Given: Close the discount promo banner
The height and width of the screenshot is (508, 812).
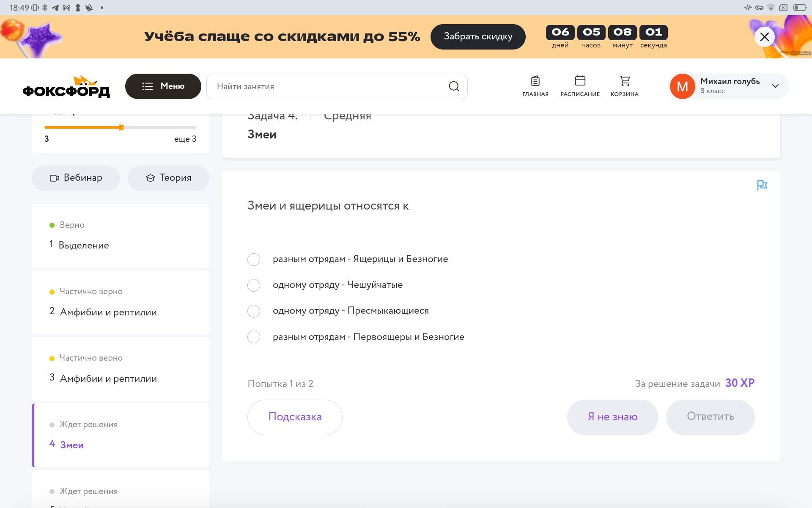Looking at the screenshot, I should click(764, 37).
